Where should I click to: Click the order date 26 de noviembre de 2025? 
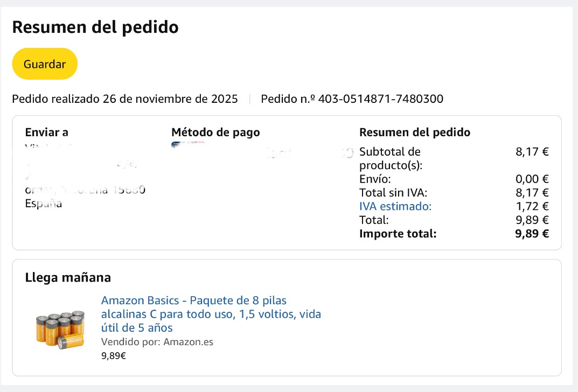tap(170, 99)
